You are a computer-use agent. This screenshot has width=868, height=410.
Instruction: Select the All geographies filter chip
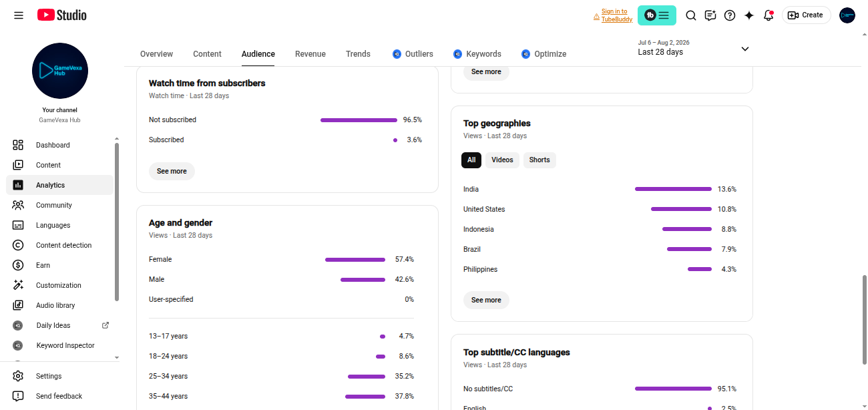point(471,160)
